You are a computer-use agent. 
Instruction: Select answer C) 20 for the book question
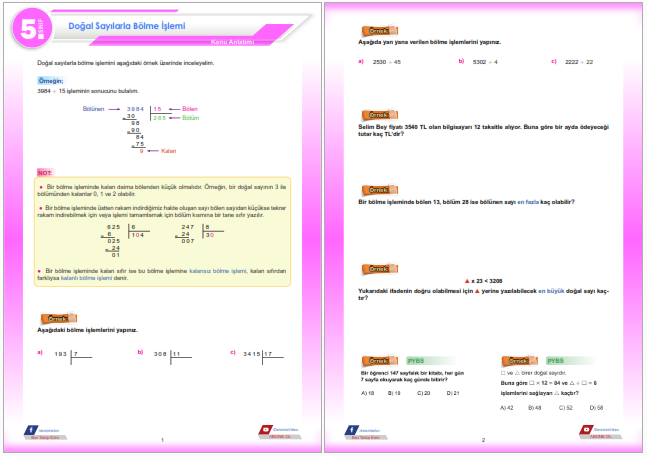[x=424, y=393]
